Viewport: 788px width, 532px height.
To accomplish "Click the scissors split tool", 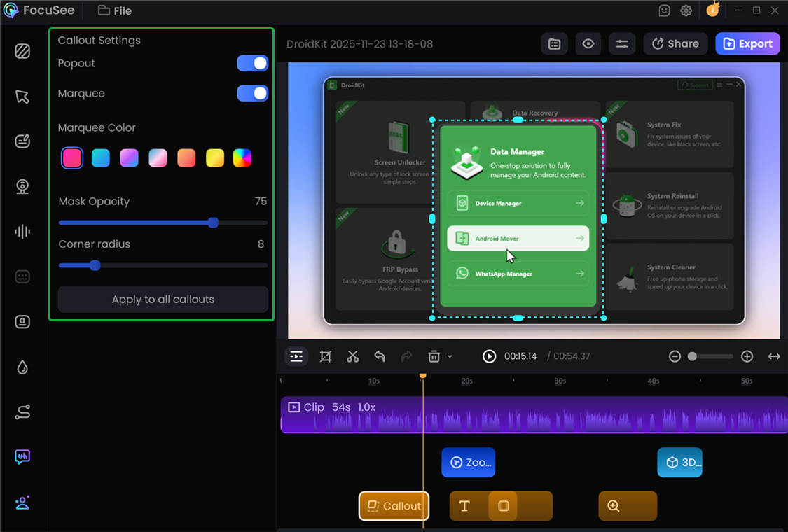I will pyautogui.click(x=353, y=357).
